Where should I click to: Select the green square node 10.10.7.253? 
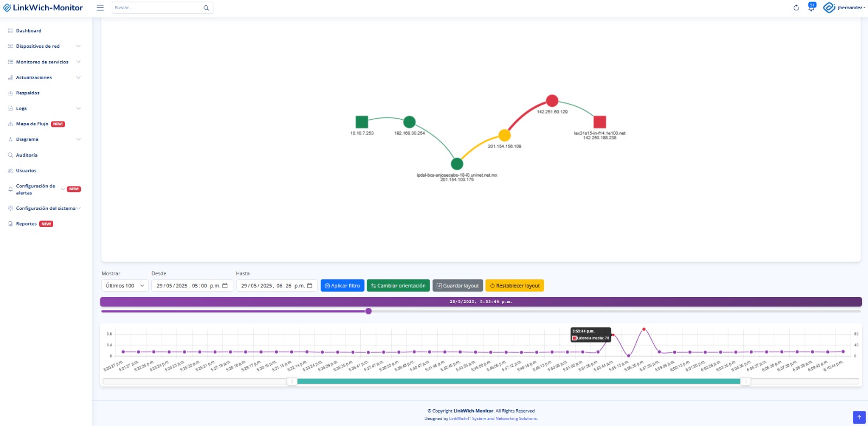click(x=362, y=122)
